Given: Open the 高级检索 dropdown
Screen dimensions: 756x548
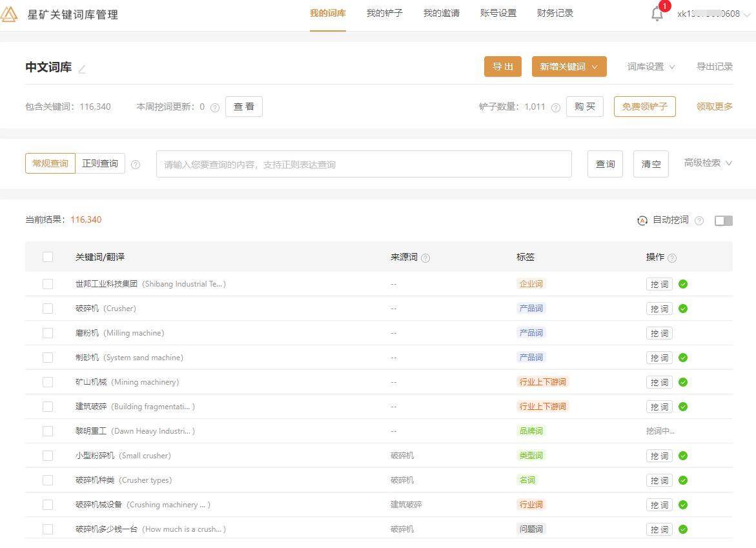Looking at the screenshot, I should pyautogui.click(x=708, y=163).
